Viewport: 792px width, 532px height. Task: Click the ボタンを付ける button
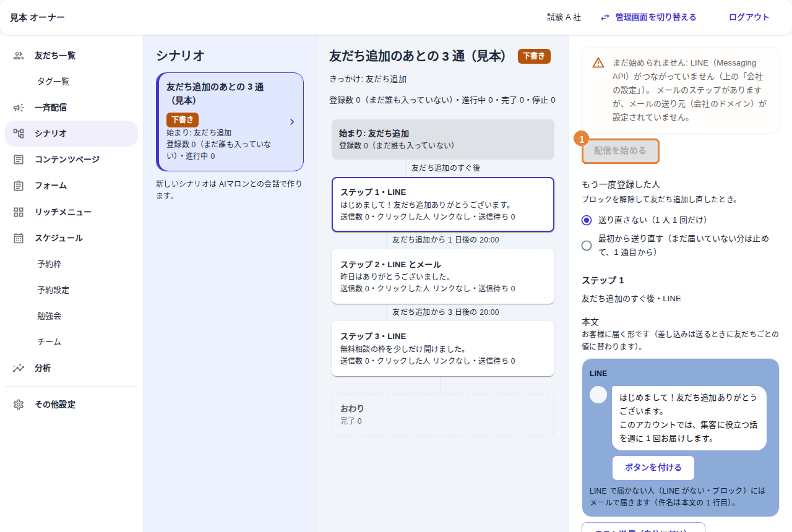pyautogui.click(x=653, y=468)
